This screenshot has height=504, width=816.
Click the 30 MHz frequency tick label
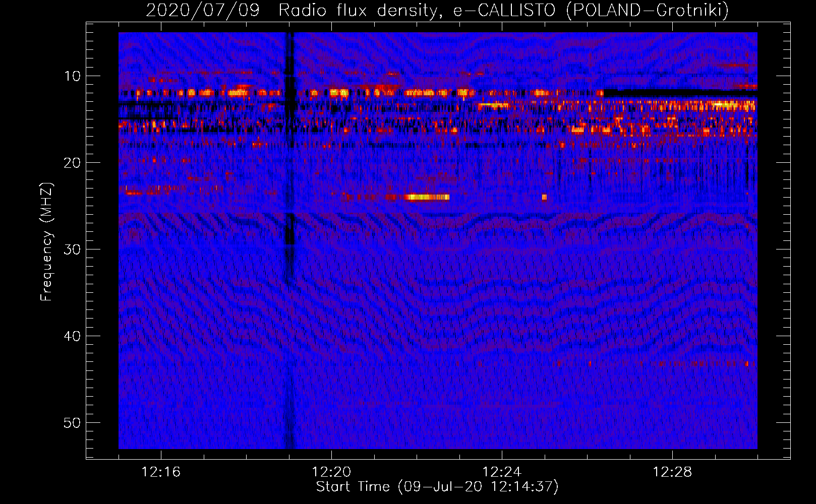73,249
